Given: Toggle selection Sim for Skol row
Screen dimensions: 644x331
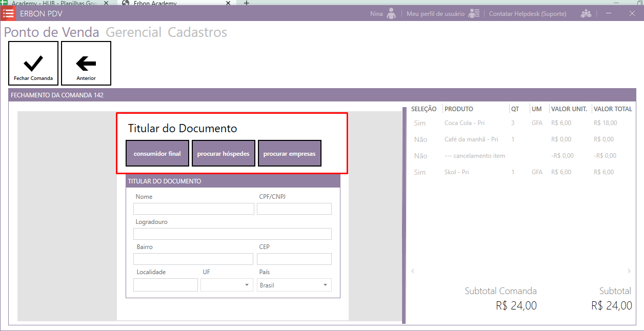Looking at the screenshot, I should 419,172.
